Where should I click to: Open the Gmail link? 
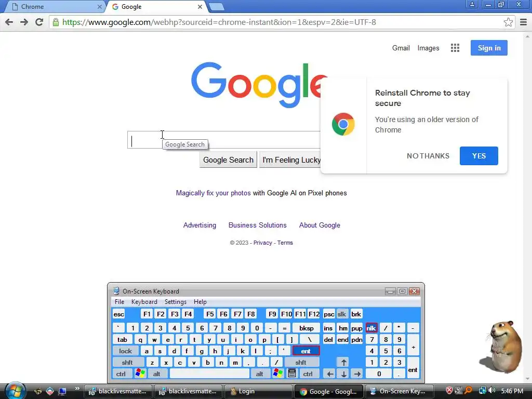coord(401,48)
